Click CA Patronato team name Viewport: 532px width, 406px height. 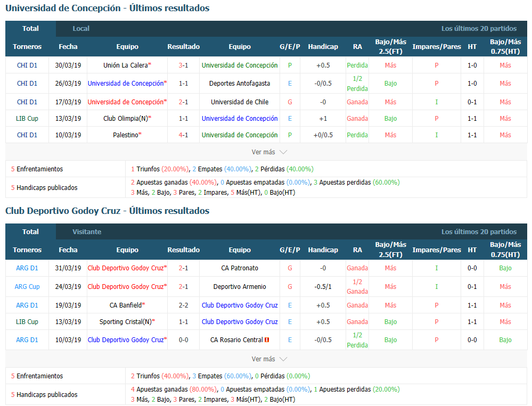pos(240,268)
